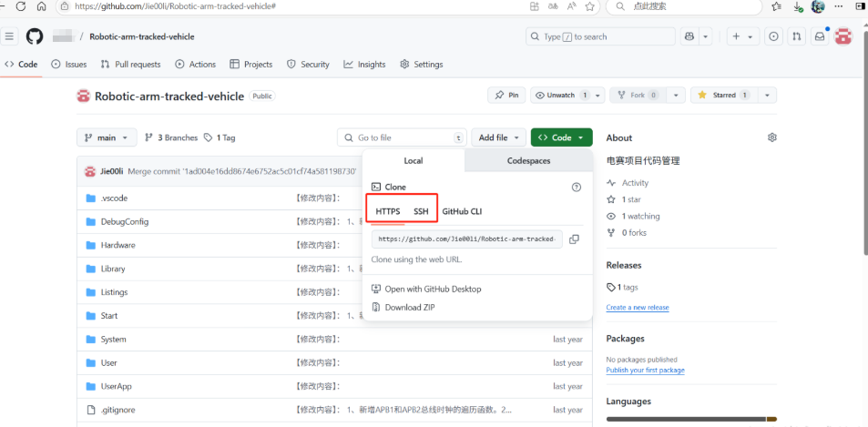Image resolution: width=868 pixels, height=427 pixels.
Task: Open the 0 forks link
Action: [x=627, y=233]
